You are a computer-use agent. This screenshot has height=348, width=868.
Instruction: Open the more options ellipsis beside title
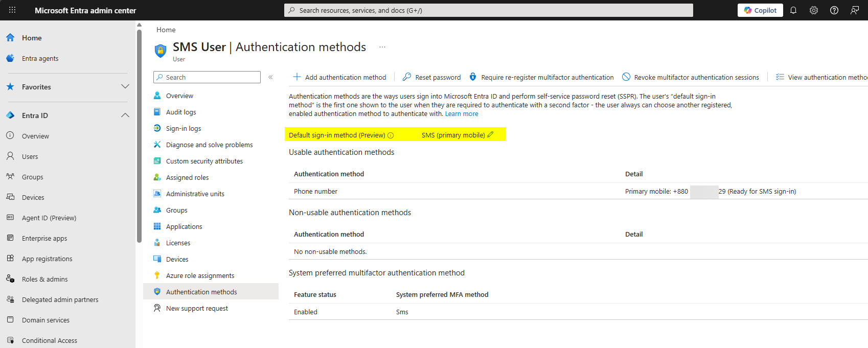[x=382, y=47]
